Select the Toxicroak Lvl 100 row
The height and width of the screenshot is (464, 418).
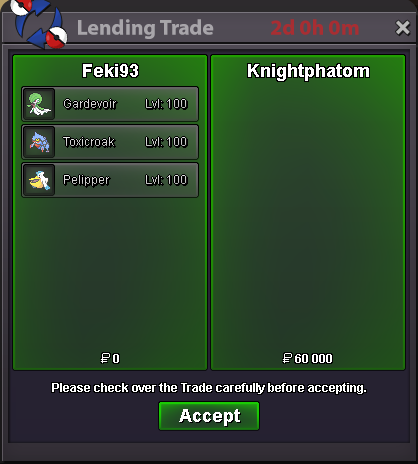point(110,142)
